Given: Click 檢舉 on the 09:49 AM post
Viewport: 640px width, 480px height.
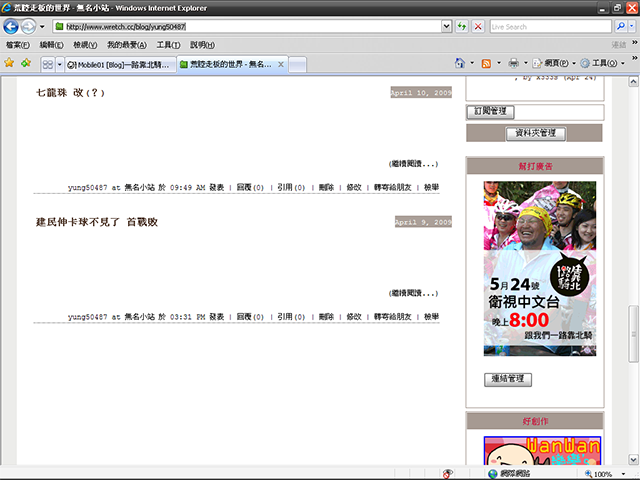Looking at the screenshot, I should click(x=431, y=187).
